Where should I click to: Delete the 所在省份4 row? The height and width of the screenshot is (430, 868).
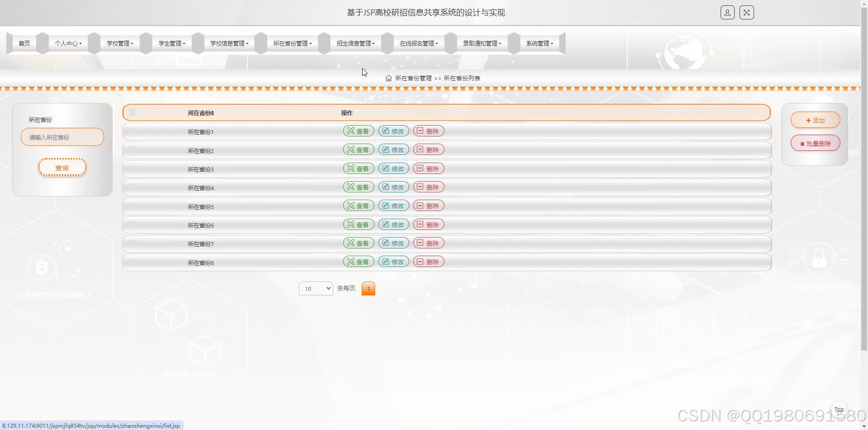(x=429, y=187)
